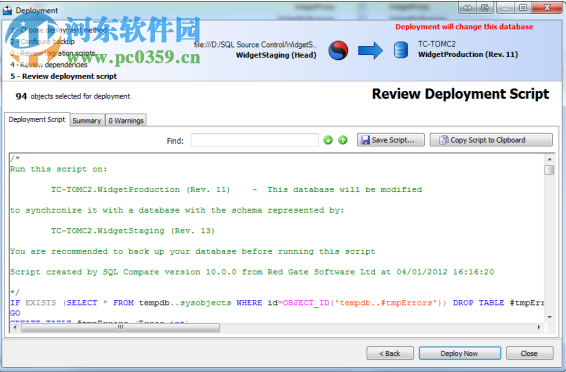Screen dimensions: 566x372
Task: Click the GO statement line
Action: [15, 313]
